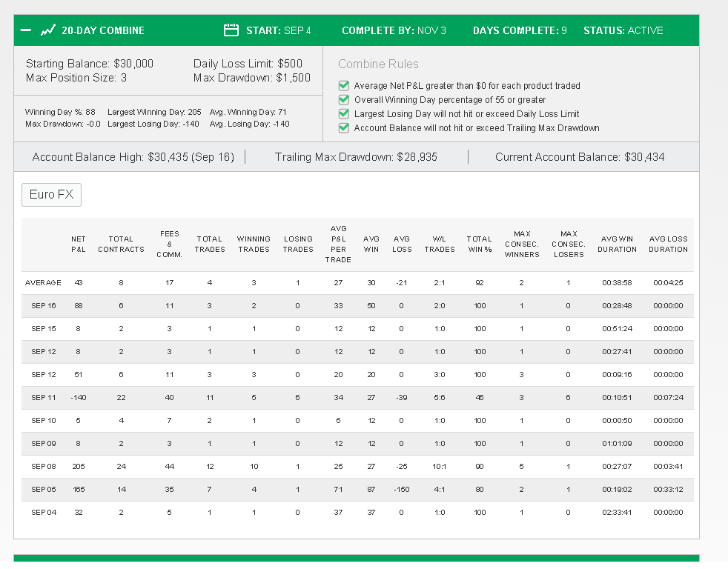Click the DAYS COMPLETE: 9 header text
This screenshot has height=569, width=728.
pos(520,30)
